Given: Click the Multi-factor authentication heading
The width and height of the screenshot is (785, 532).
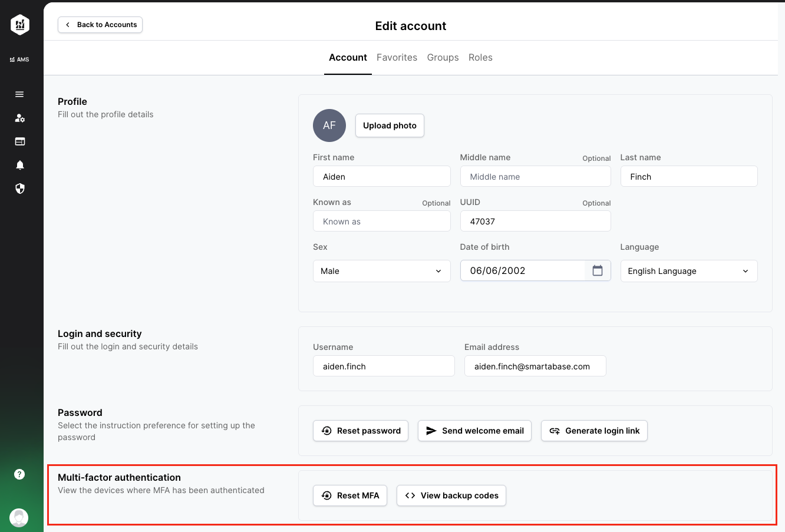Looking at the screenshot, I should [119, 477].
